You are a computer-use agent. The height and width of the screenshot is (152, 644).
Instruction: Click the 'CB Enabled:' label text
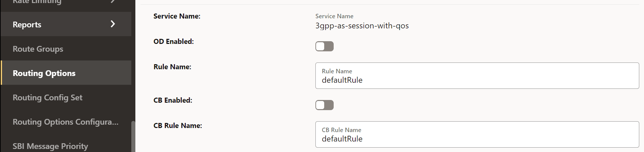pos(173,100)
